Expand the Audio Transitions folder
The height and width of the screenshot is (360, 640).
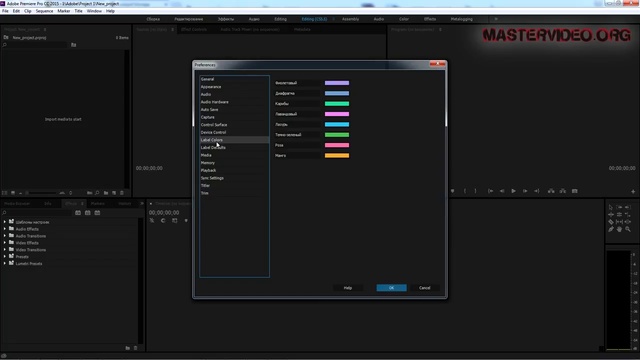click(5, 236)
